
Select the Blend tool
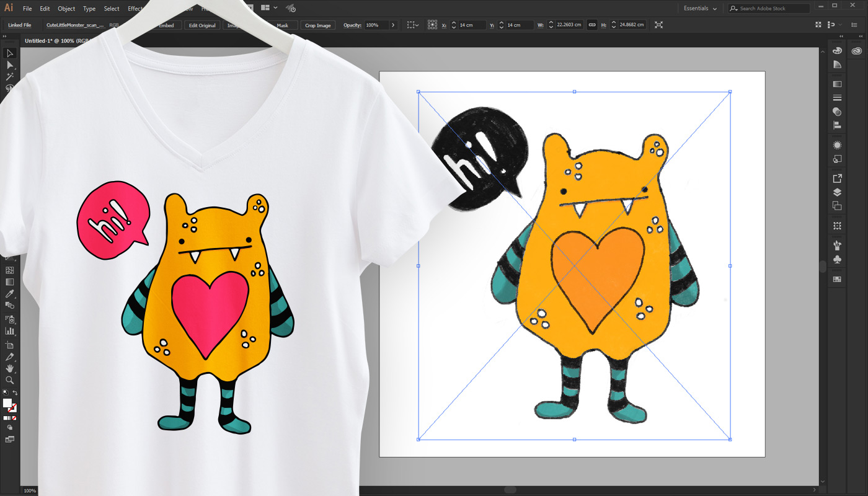point(10,306)
